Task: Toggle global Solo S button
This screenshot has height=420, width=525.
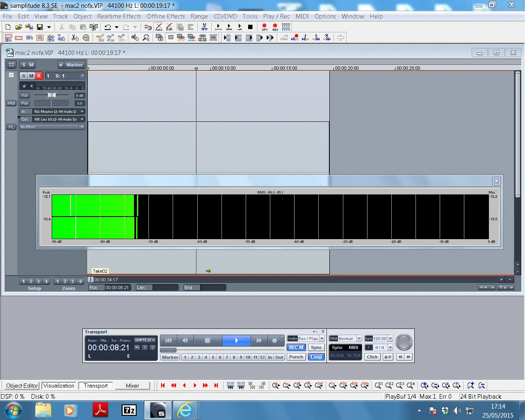Action: coord(23,65)
